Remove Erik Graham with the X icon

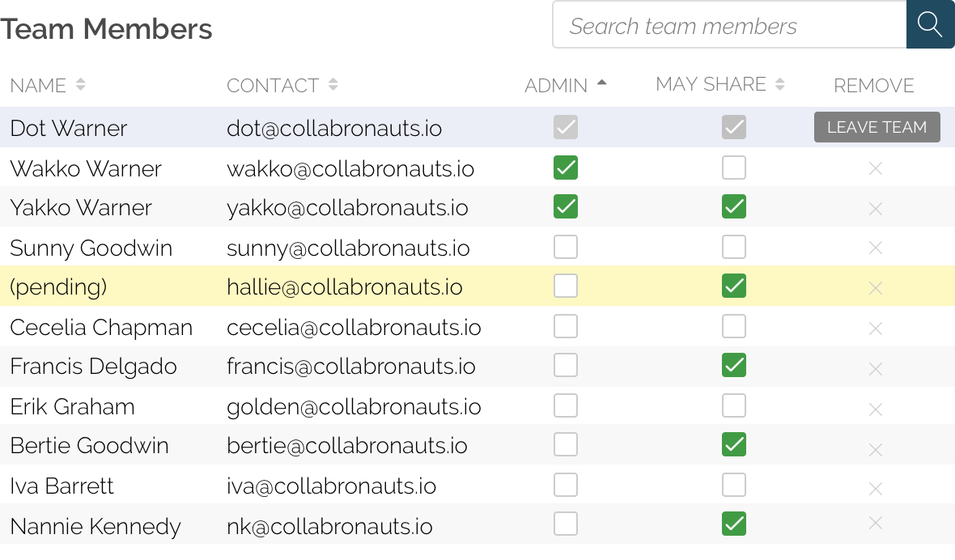pyautogui.click(x=875, y=407)
